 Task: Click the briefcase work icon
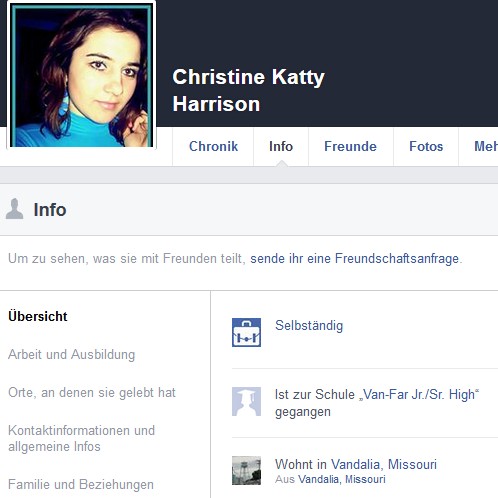pyautogui.click(x=246, y=332)
